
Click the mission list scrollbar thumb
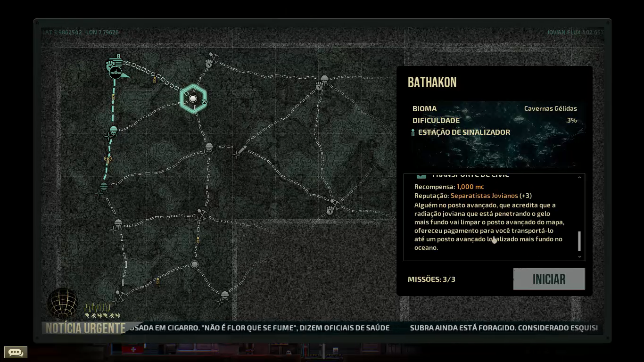point(579,241)
